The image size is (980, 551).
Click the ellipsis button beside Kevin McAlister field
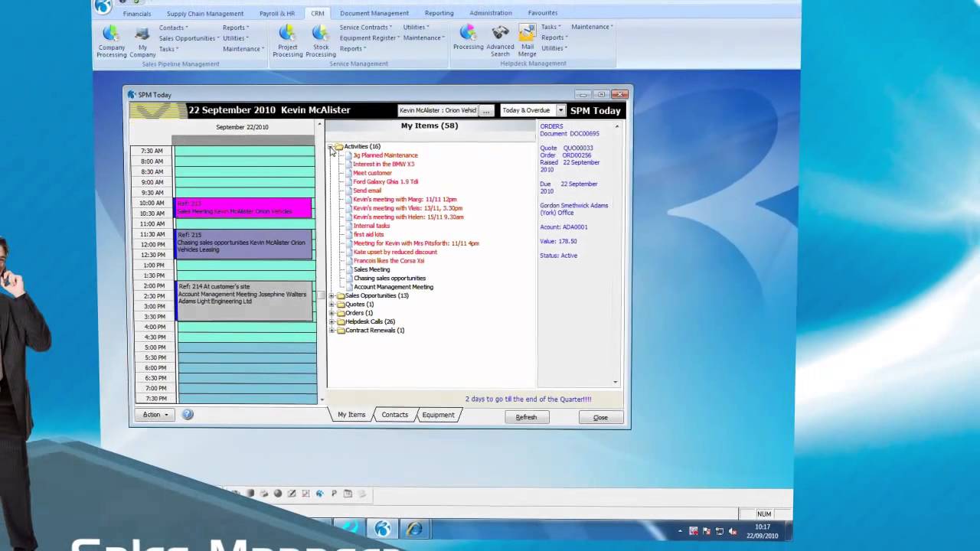pos(486,111)
